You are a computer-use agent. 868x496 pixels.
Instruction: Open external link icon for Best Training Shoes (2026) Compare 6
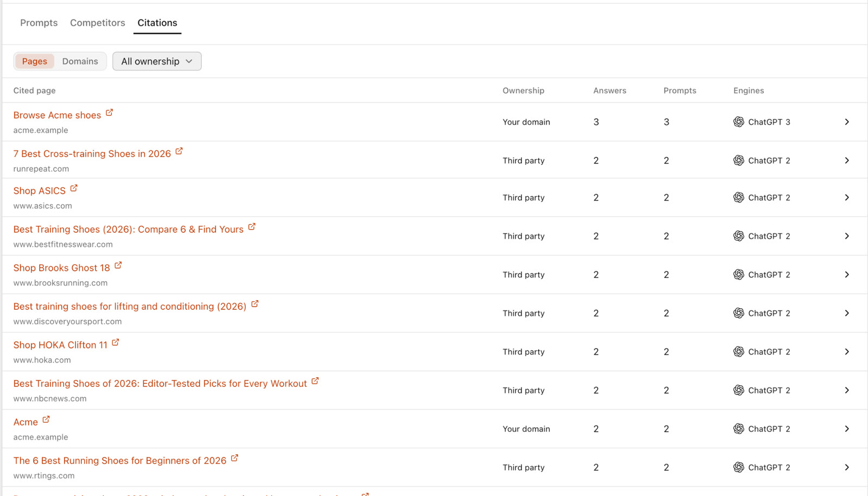point(252,226)
